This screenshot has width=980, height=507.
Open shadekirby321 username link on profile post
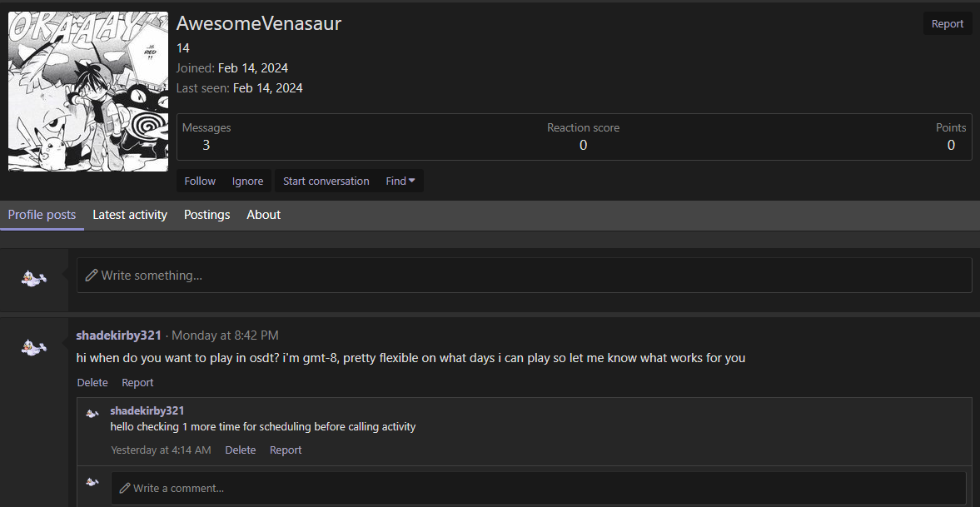coord(119,336)
